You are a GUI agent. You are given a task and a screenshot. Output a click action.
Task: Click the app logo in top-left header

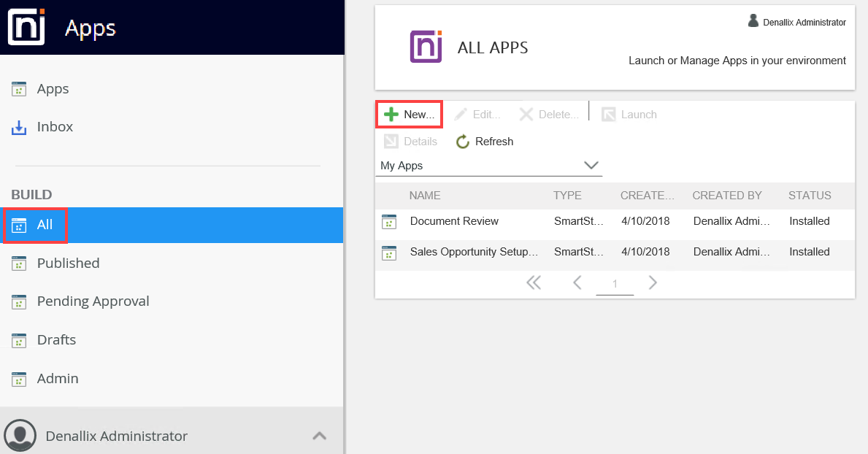(x=26, y=27)
